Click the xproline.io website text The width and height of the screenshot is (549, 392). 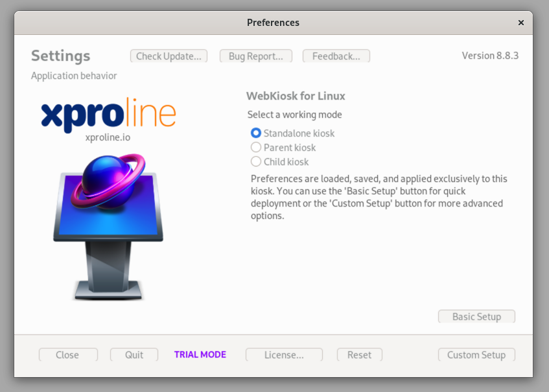[x=108, y=137]
